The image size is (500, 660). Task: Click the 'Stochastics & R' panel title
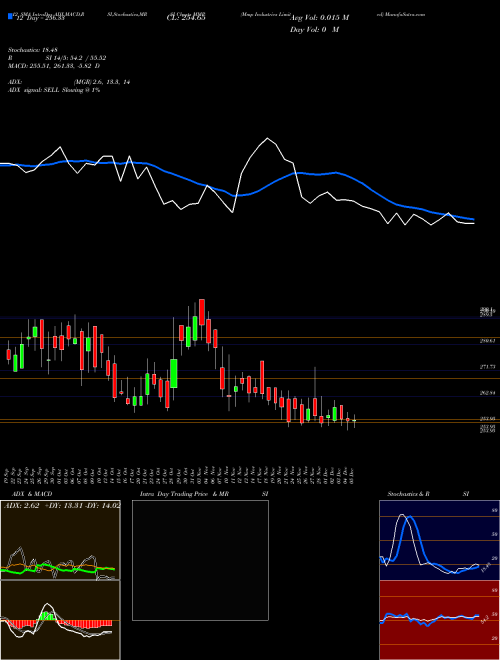point(408,494)
